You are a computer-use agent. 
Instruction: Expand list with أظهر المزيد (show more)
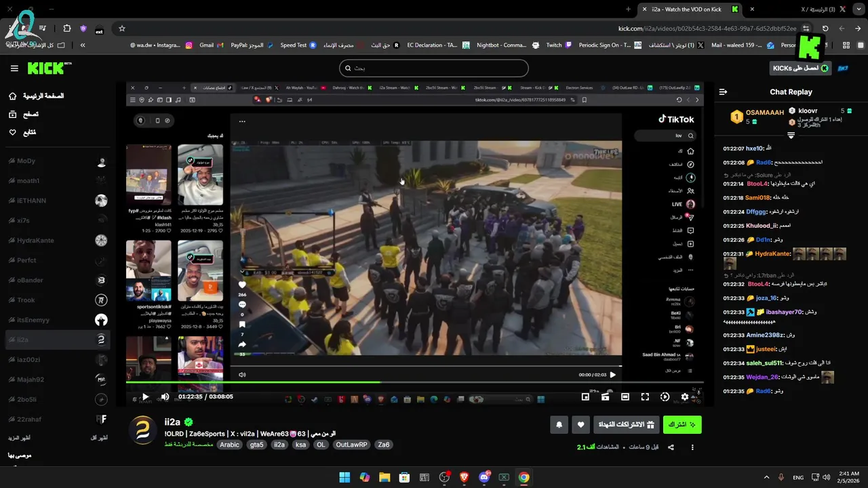pyautogui.click(x=19, y=438)
